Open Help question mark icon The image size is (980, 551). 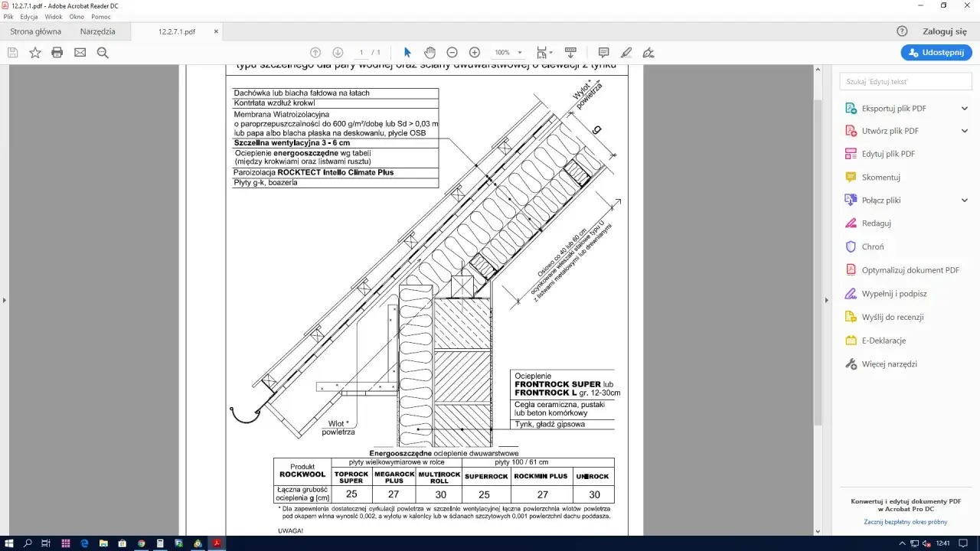tap(902, 31)
